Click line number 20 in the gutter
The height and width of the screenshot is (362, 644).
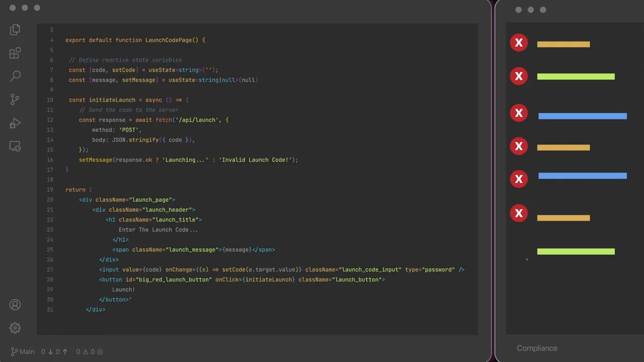tap(50, 200)
